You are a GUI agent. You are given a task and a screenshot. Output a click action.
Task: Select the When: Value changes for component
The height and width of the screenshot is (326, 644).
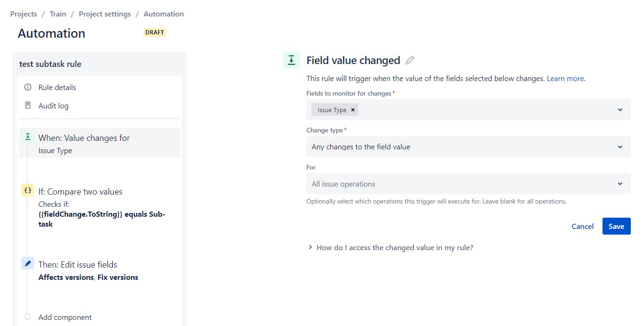(84, 138)
